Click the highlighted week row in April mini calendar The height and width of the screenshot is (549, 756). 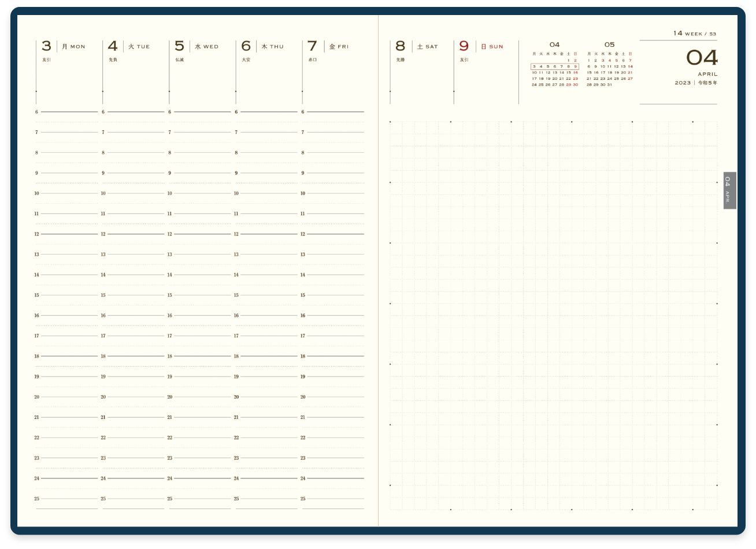pos(555,67)
